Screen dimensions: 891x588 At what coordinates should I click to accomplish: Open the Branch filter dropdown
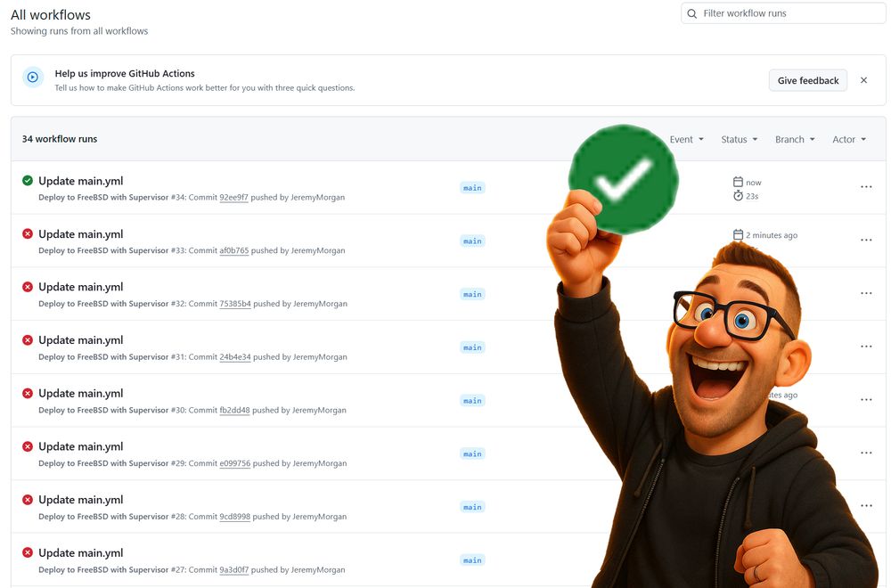pos(795,139)
